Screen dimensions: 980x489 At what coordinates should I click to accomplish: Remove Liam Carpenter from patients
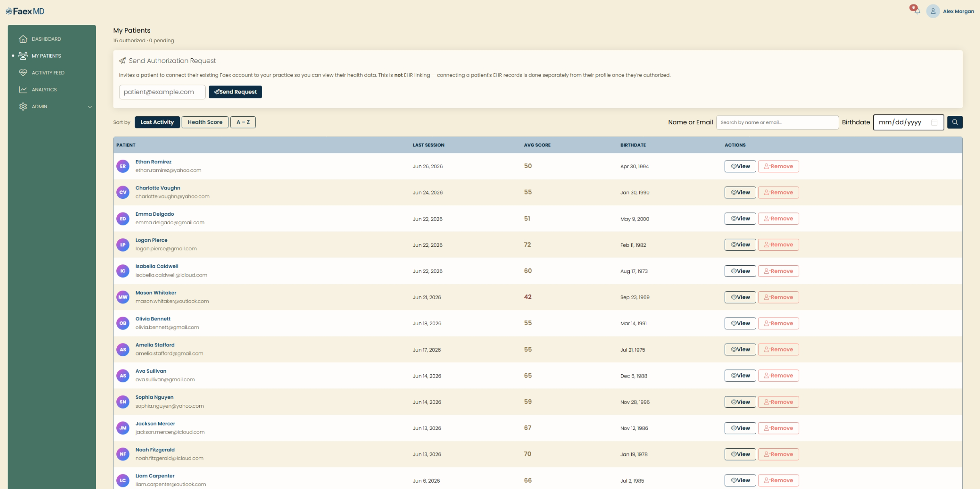[x=778, y=480]
